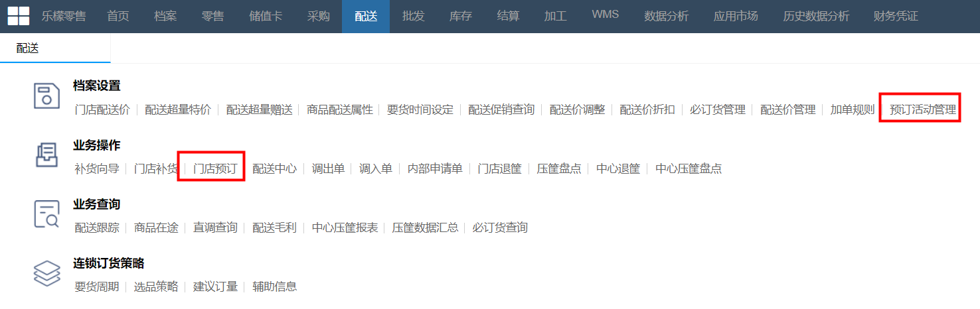Open 中心退筐 link

click(x=618, y=168)
